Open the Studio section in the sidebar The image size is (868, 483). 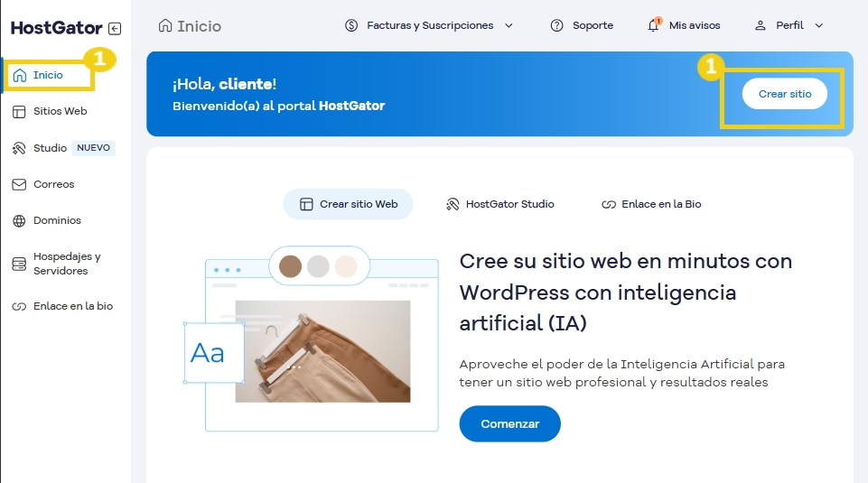(50, 148)
